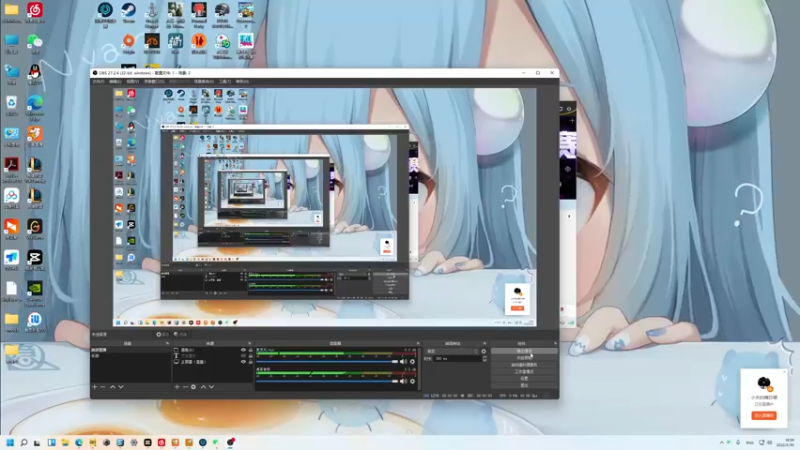Open the Edit menu in OBS
The width and height of the screenshot is (800, 450).
click(x=115, y=81)
